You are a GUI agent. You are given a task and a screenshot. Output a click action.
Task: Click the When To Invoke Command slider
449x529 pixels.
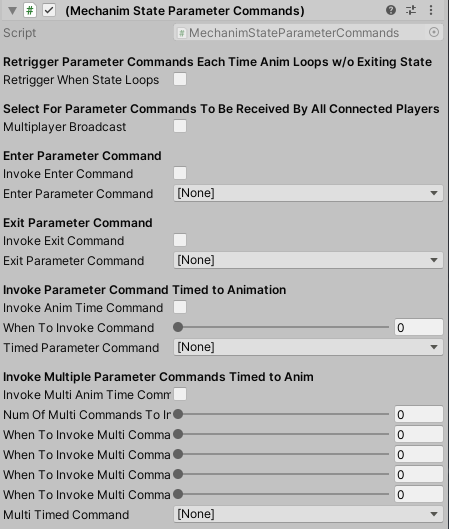click(281, 327)
